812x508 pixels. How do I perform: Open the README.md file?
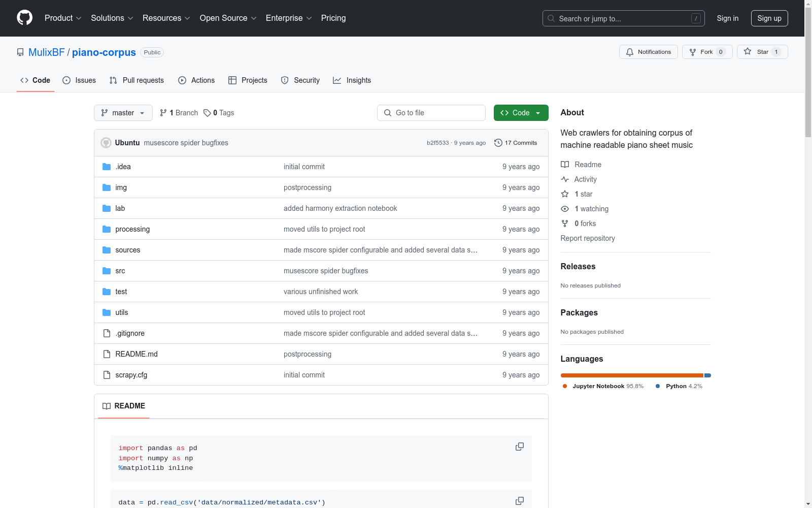[x=137, y=354]
